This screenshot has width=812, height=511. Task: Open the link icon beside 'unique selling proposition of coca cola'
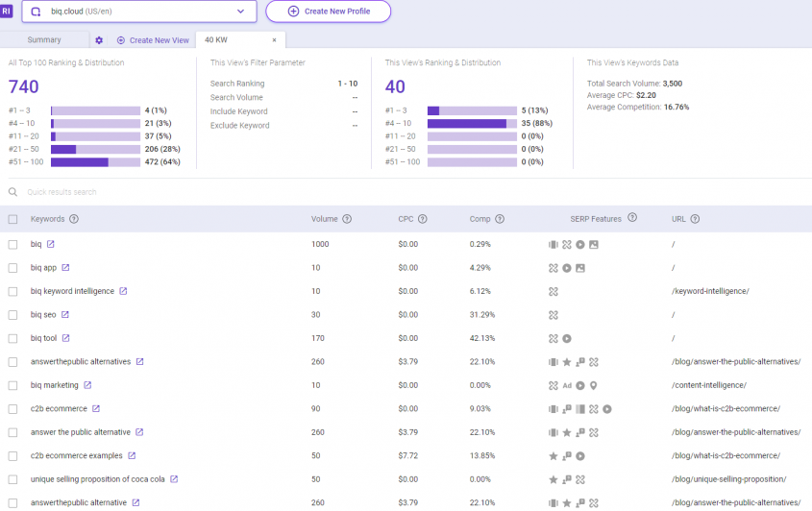174,479
